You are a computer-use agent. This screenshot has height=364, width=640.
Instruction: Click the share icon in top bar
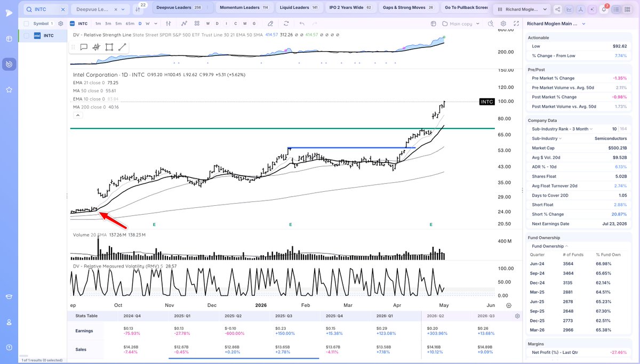[x=558, y=10]
